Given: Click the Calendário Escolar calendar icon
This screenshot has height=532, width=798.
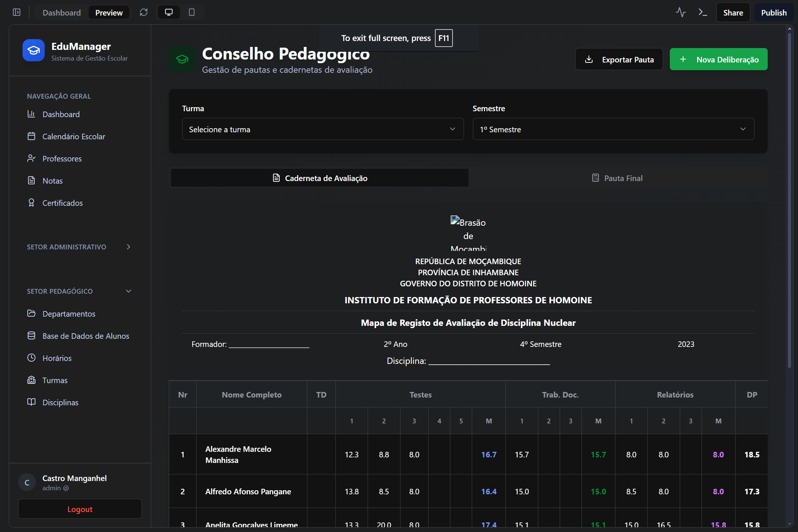Looking at the screenshot, I should coord(31,136).
